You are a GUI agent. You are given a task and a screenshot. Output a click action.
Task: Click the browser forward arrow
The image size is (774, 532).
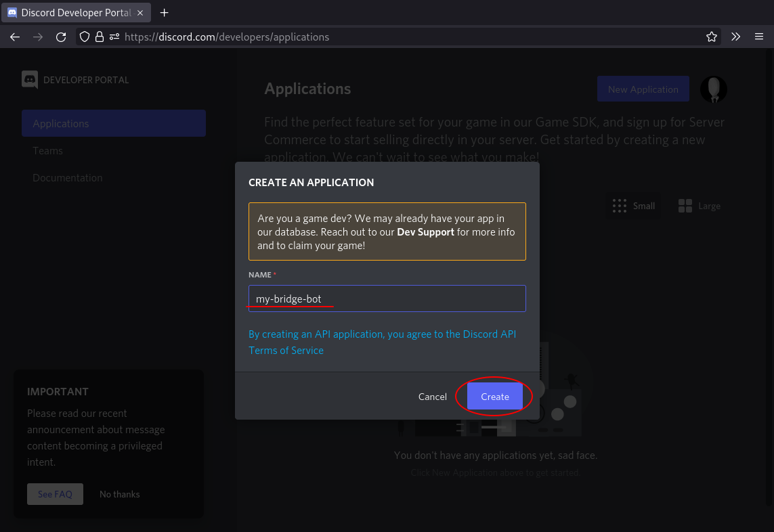click(x=38, y=37)
